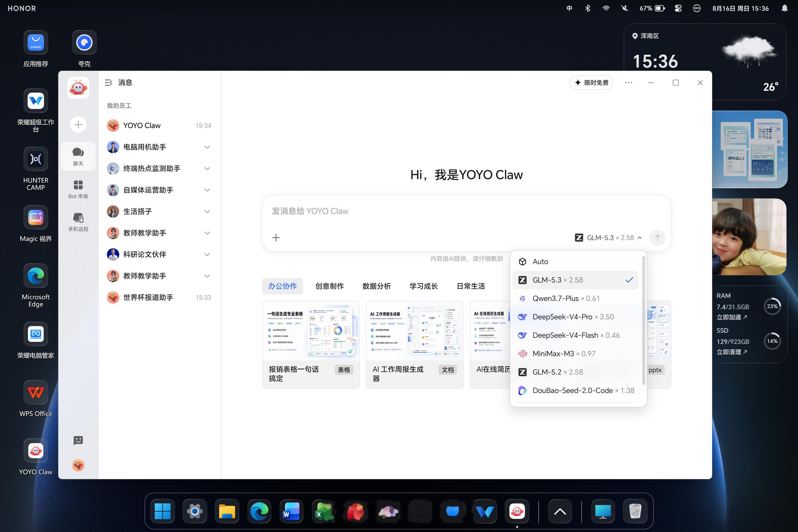Select the GLM-5.2 model
798x532 pixels.
[x=575, y=372]
